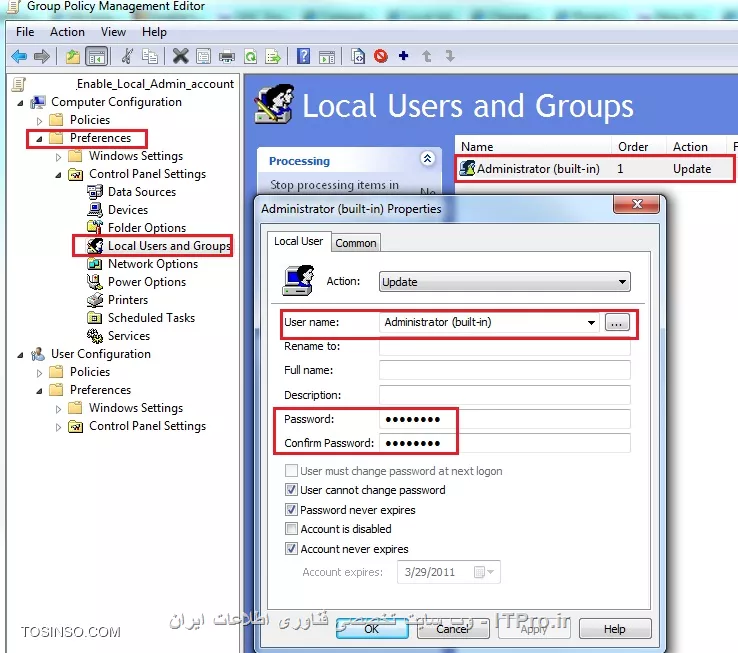Click the Show/Hide Action Pane icon

(327, 56)
